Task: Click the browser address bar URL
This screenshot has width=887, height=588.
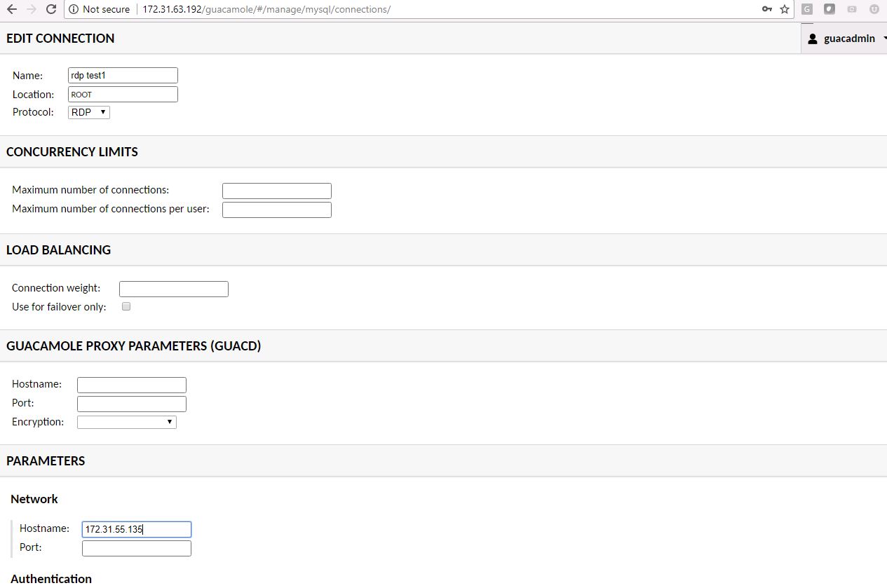Action: pos(266,9)
